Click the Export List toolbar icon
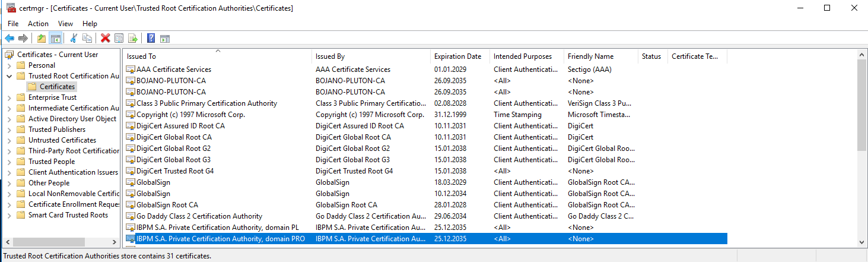The image size is (868, 262). click(133, 38)
